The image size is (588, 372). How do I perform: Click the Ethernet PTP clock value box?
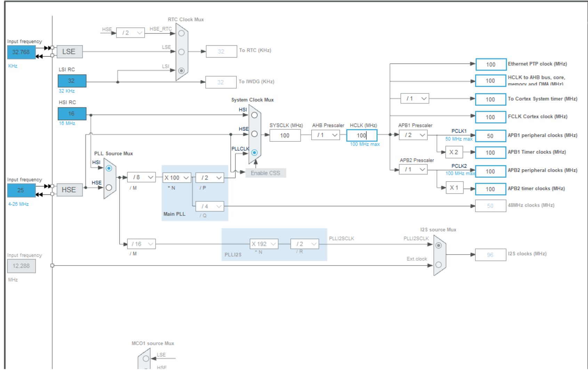(491, 64)
